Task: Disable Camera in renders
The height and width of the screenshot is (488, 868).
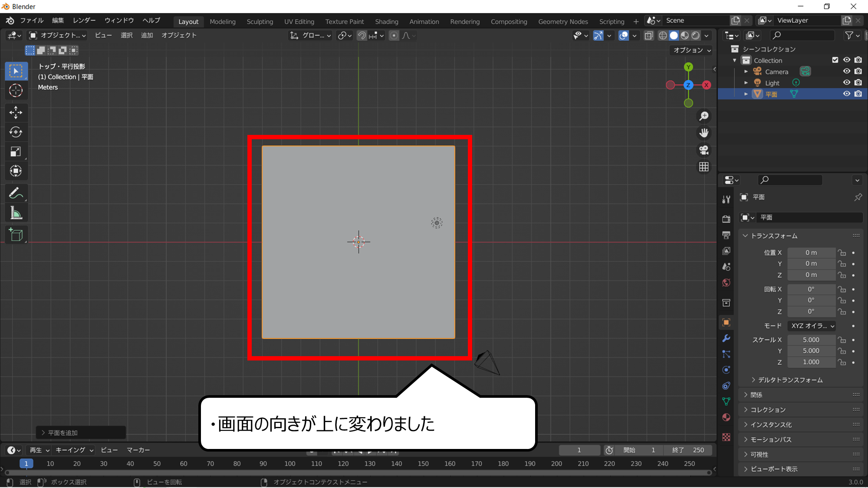Action: coord(858,71)
